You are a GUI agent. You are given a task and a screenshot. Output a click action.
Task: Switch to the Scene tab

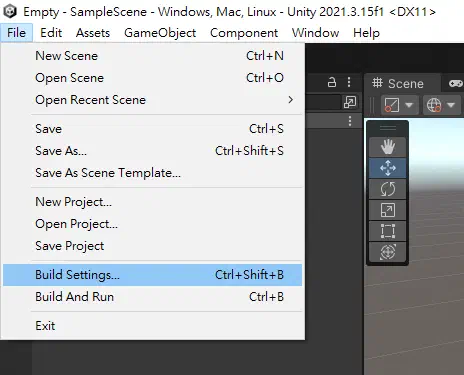(399, 83)
